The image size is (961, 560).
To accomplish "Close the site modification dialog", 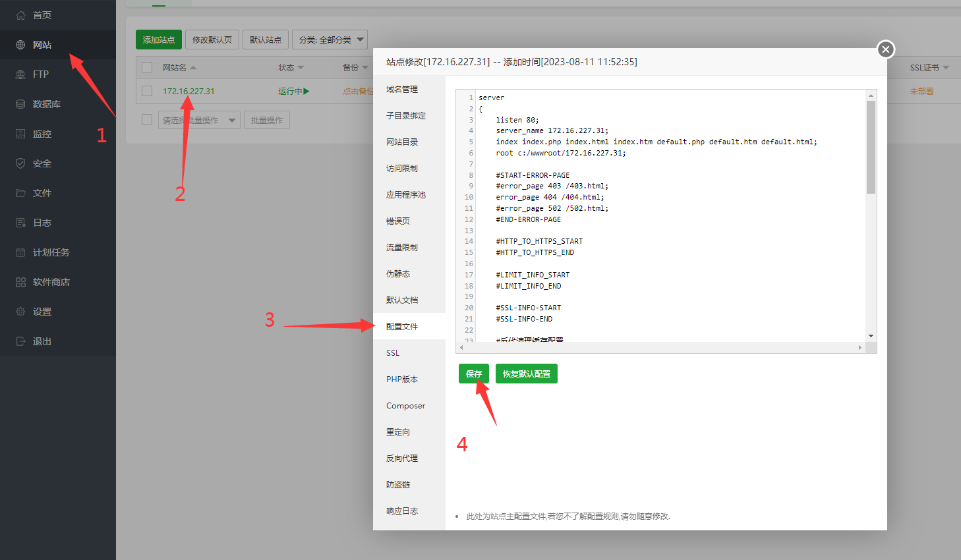I will tap(886, 49).
